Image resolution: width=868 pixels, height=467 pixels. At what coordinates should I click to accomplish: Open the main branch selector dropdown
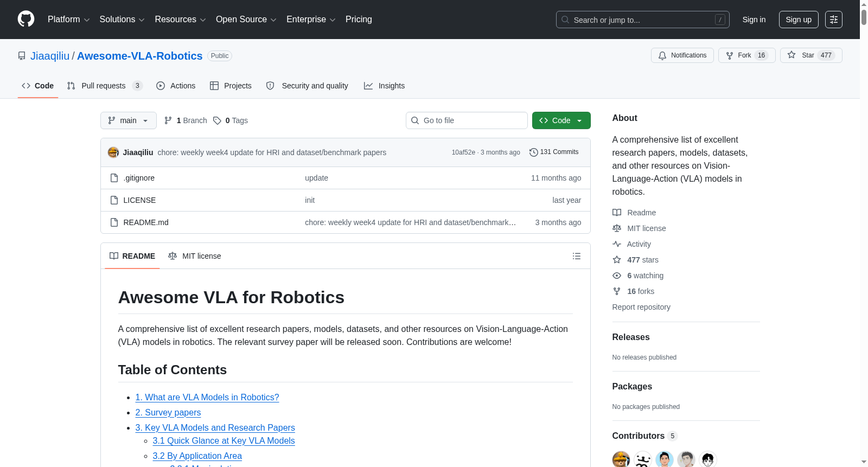coord(129,120)
